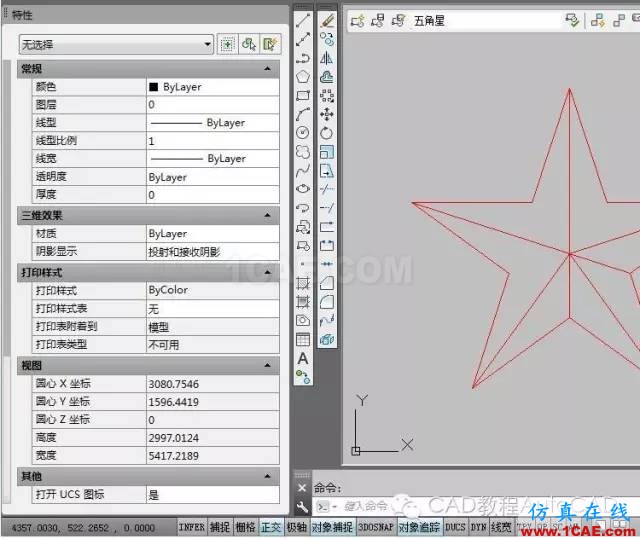The width and height of the screenshot is (640, 539).
Task: Select the Rotate modify tool
Action: (x=327, y=133)
